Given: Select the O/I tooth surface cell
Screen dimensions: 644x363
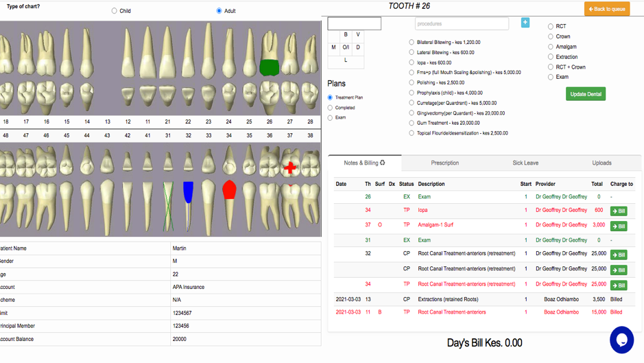Looking at the screenshot, I should [x=346, y=47].
